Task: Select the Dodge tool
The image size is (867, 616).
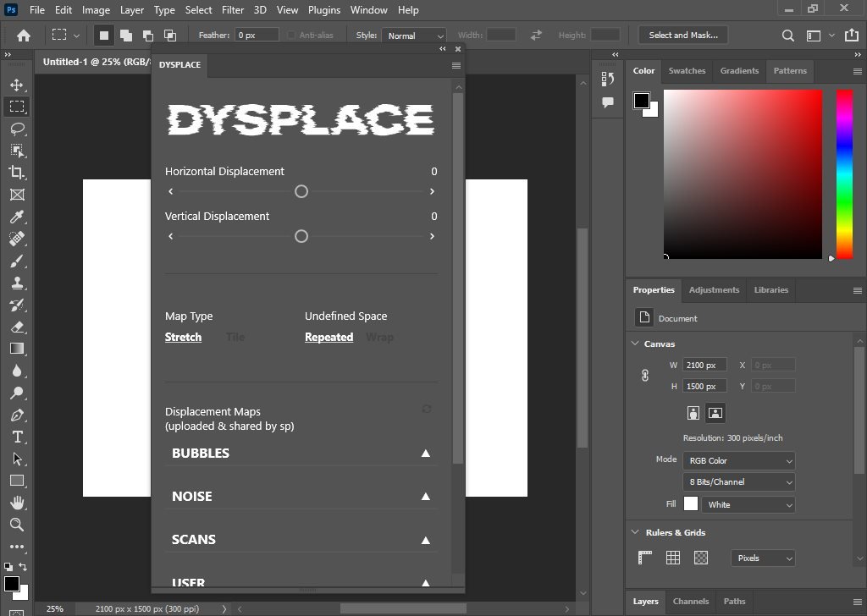Action: 17,393
